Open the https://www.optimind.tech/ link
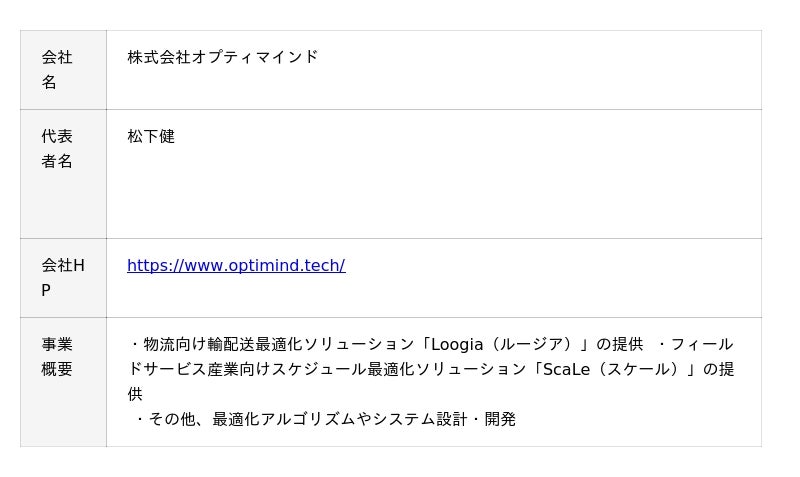The width and height of the screenshot is (800, 477). point(236,265)
